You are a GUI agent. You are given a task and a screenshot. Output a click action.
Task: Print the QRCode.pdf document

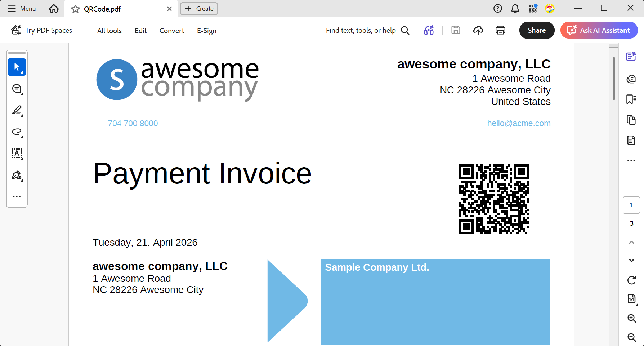coord(500,30)
